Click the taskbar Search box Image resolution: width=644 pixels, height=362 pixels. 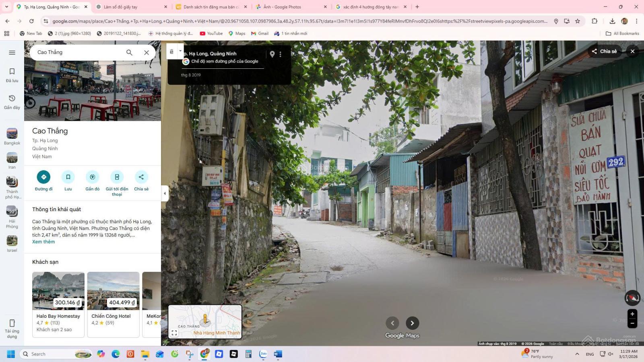[x=56, y=354]
